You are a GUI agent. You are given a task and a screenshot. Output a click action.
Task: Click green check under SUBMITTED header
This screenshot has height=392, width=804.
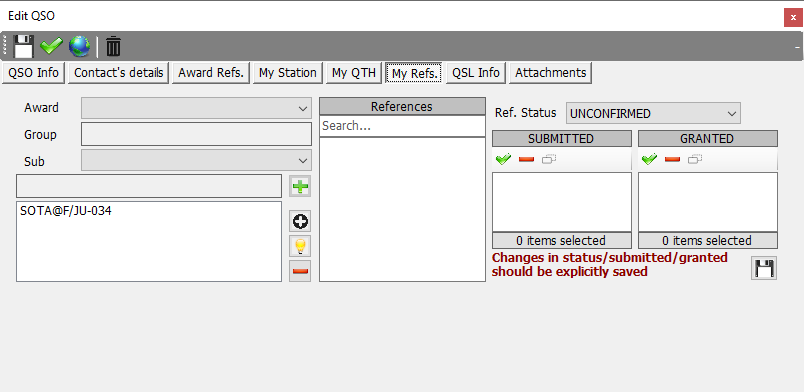point(504,160)
